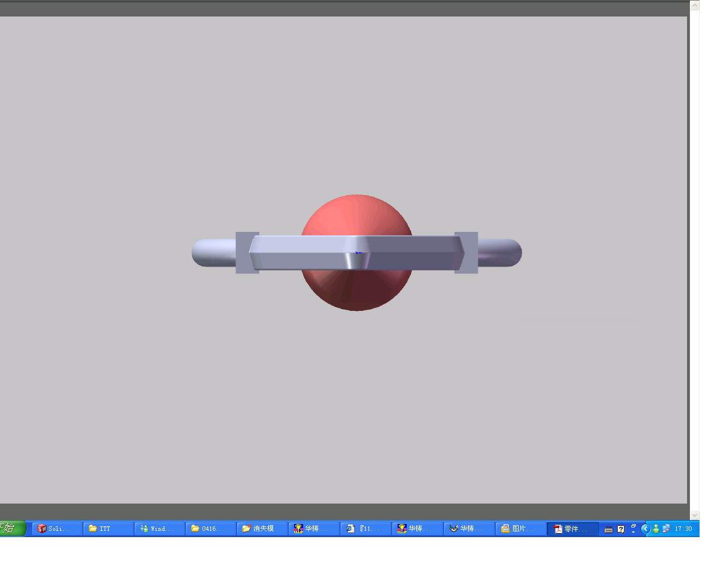
Task: Open the 0416 folder taskbar button
Action: (210, 529)
